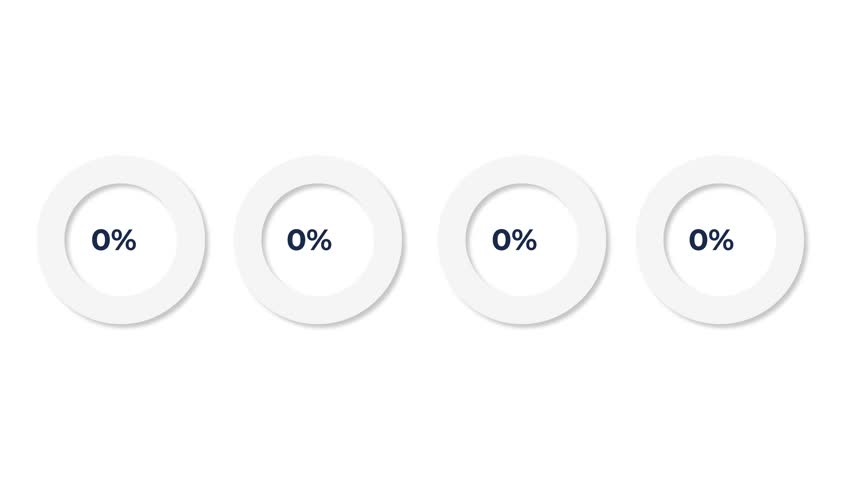Select the zero digit in fourth circle

pos(699,240)
